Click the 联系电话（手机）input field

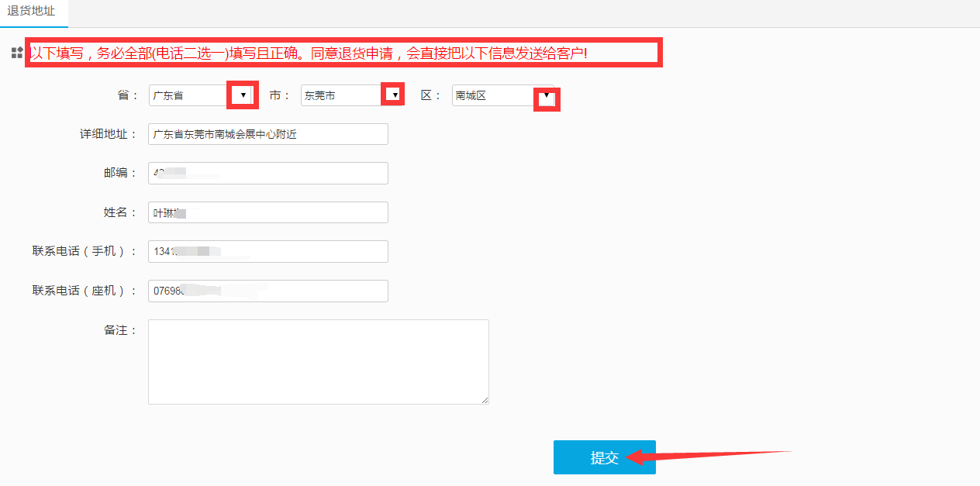pyautogui.click(x=267, y=251)
